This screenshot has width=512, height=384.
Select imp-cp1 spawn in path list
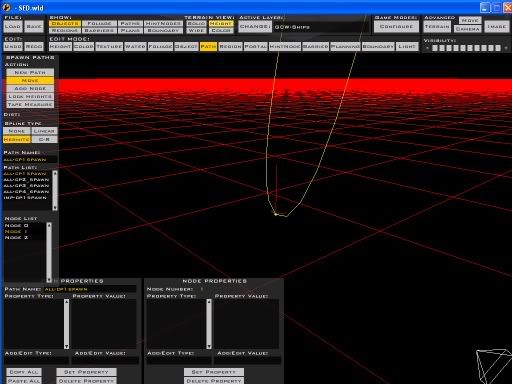(25, 198)
